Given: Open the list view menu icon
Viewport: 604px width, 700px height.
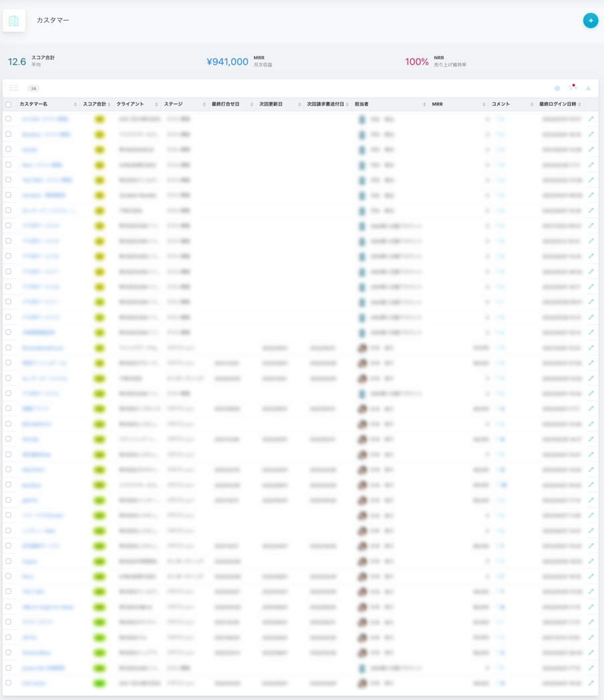Looking at the screenshot, I should click(14, 88).
